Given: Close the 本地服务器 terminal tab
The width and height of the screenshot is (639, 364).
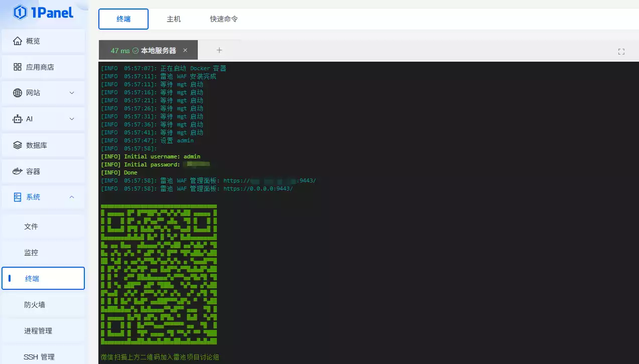Looking at the screenshot, I should [185, 50].
